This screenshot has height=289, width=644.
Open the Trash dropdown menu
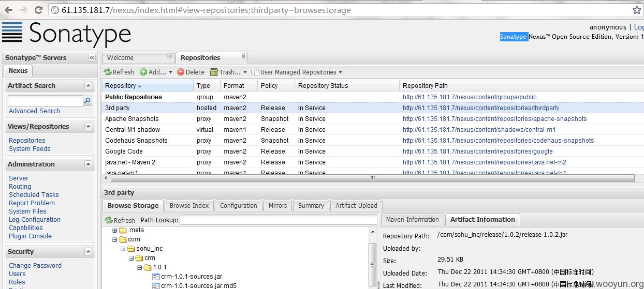click(x=228, y=72)
